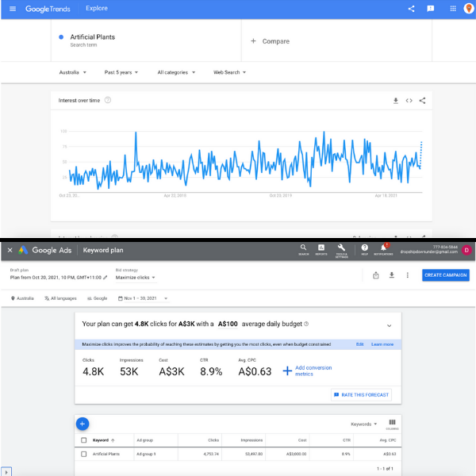
Task: Open the Past 5 years dropdown
Action: pos(121,72)
